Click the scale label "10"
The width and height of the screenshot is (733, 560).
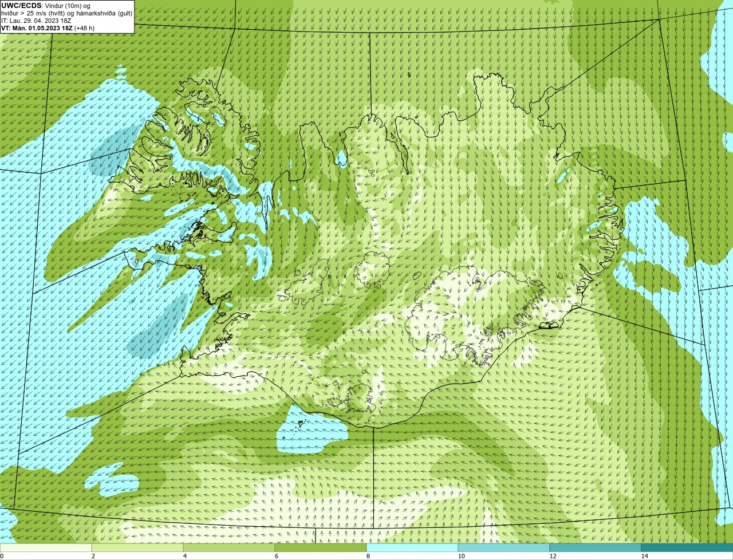(x=461, y=556)
